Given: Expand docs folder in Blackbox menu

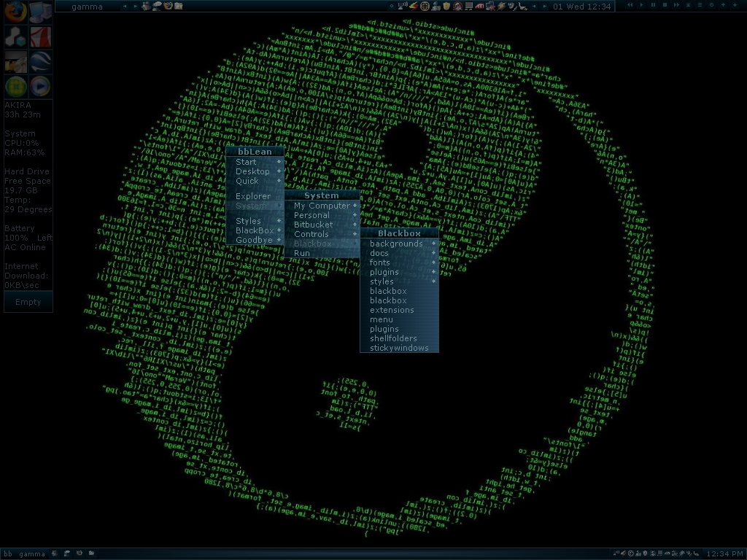Looking at the screenshot, I should (x=399, y=253).
